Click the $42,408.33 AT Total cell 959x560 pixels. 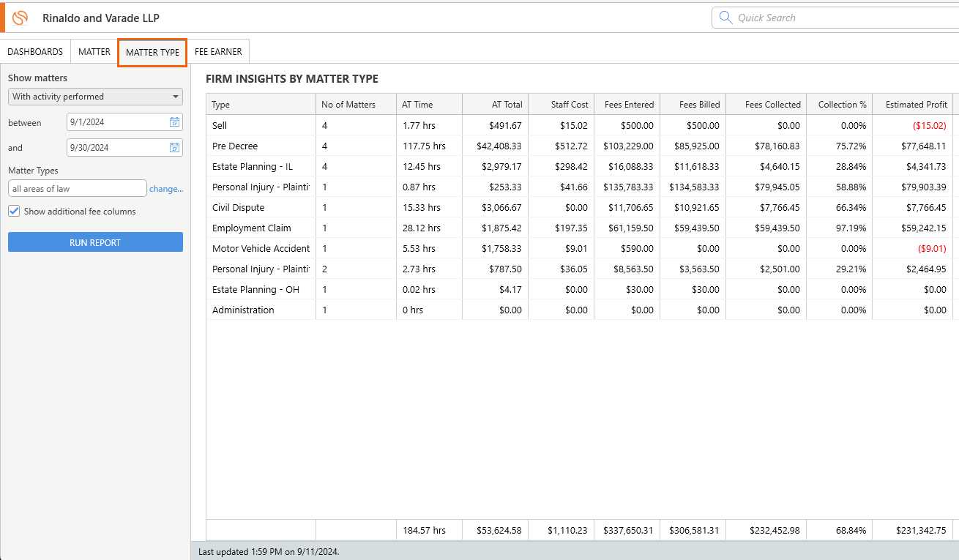(495, 146)
